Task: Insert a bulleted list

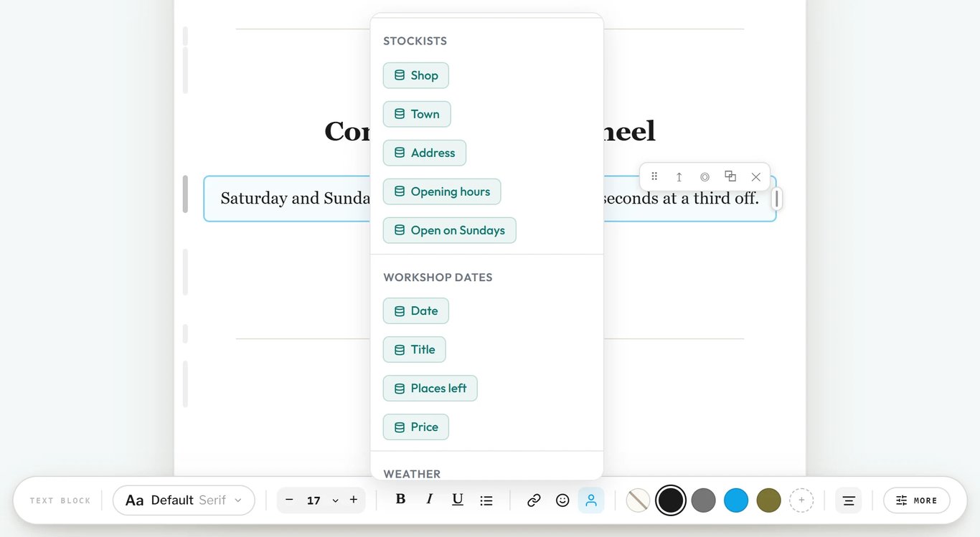Action: point(486,500)
